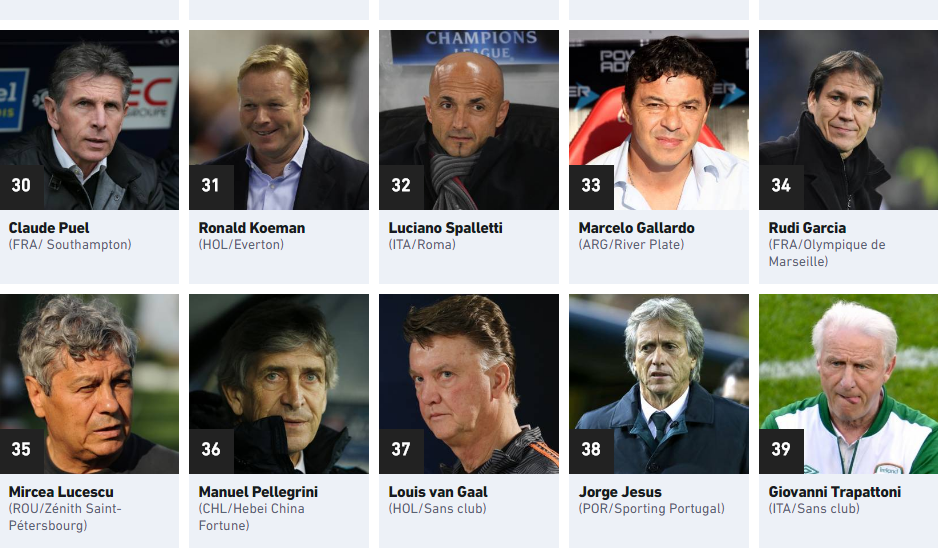This screenshot has height=557, width=938.
Task: Open the photo captioned Louis van Gaal
Action: pos(468,383)
